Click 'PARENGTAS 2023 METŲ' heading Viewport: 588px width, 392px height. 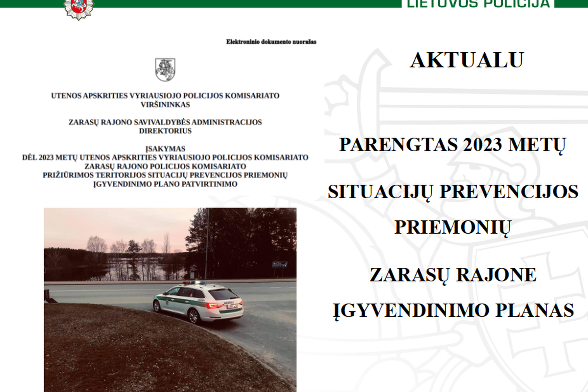pos(453,145)
